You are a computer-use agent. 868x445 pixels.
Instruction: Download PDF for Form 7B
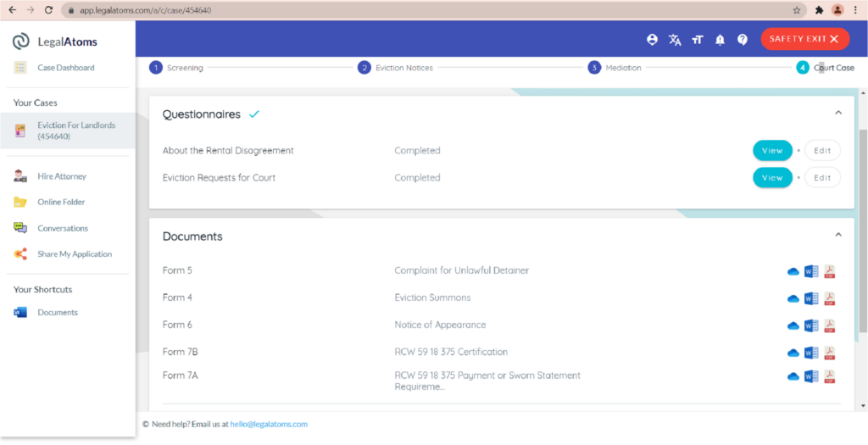click(830, 353)
